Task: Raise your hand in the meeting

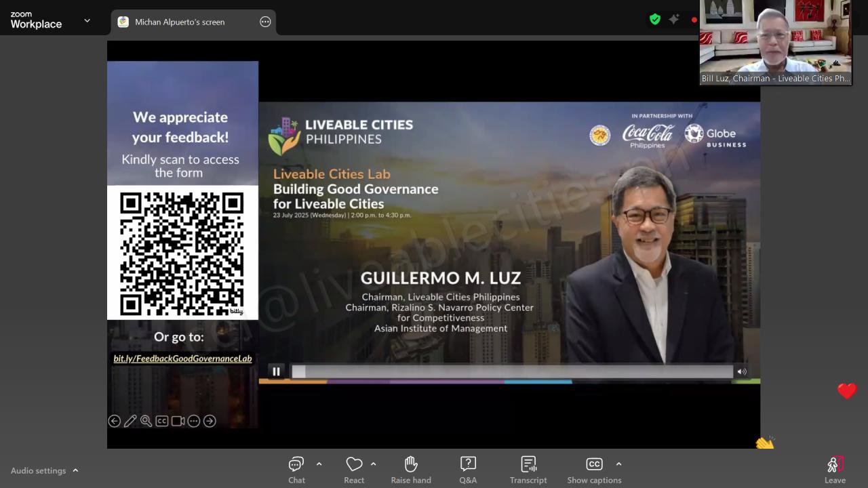Action: point(411,470)
